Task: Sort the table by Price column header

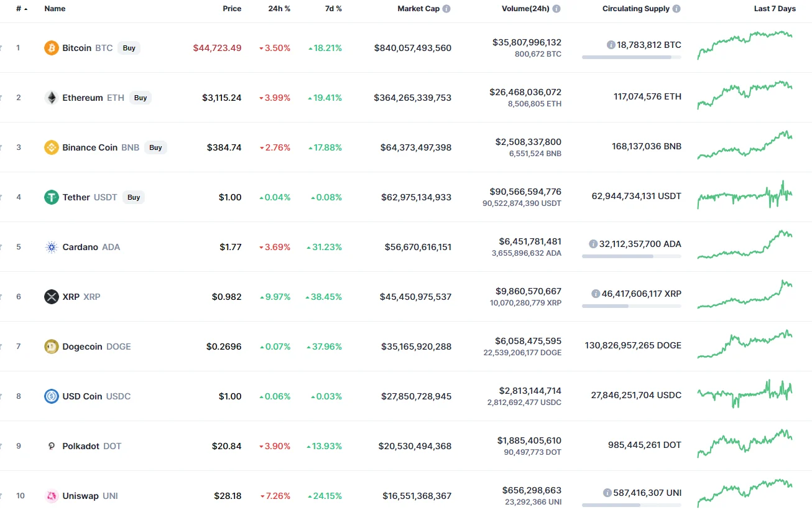Action: pos(232,9)
